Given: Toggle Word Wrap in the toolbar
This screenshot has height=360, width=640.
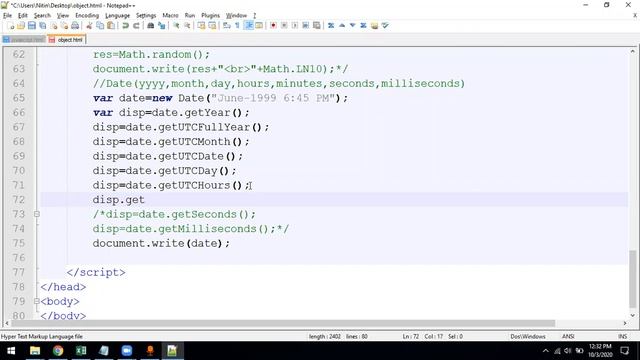Looking at the screenshot, I should tap(227, 26).
